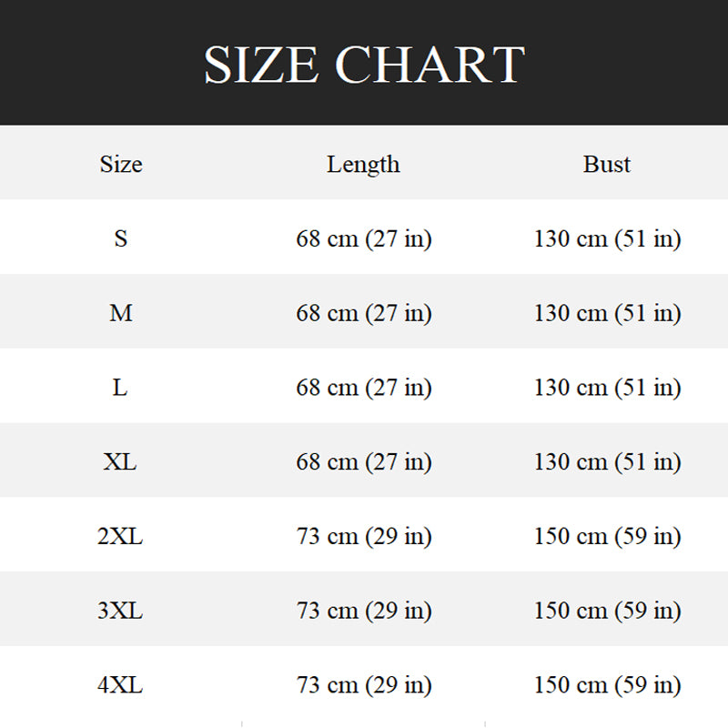
Task: Click the bust value for size 2XL
Action: [607, 537]
